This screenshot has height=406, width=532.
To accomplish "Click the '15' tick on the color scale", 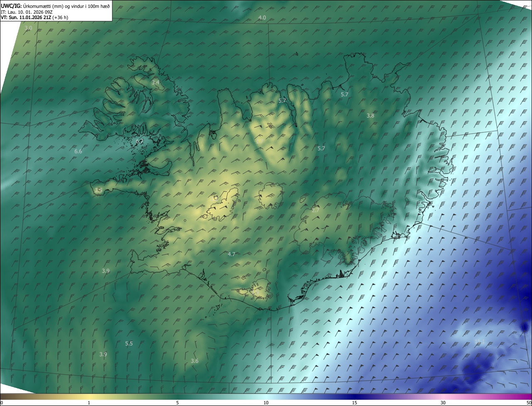I will coord(355,403).
